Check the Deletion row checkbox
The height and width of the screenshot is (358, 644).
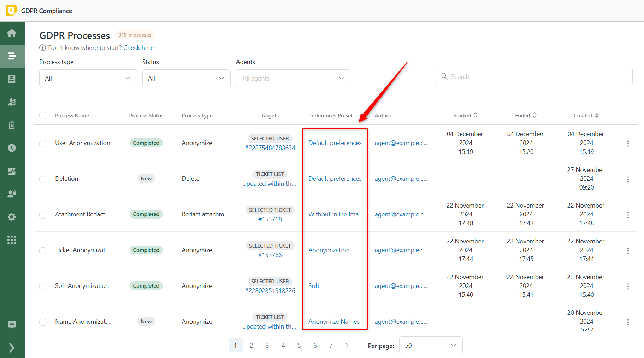pos(43,179)
